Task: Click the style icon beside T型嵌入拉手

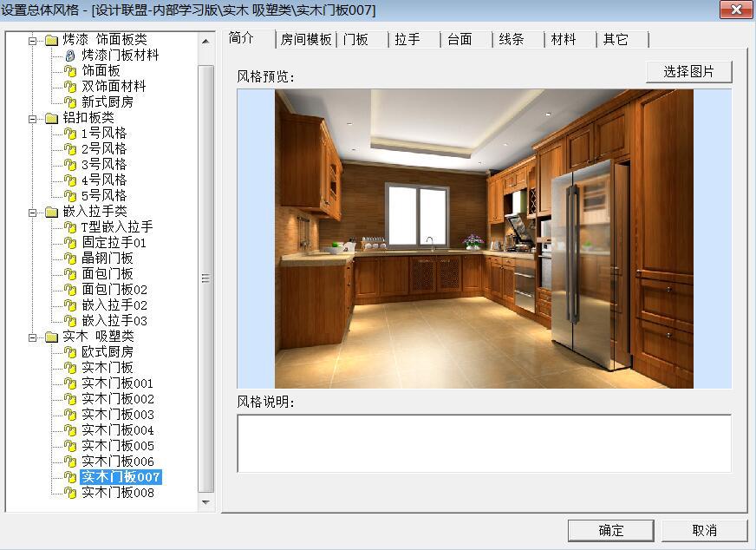Action: tap(70, 227)
